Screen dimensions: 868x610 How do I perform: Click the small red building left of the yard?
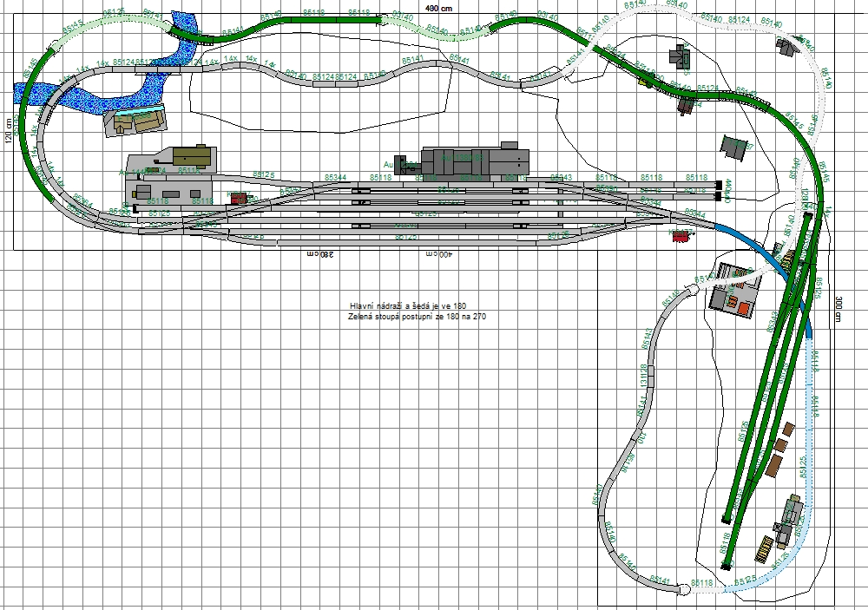point(240,199)
